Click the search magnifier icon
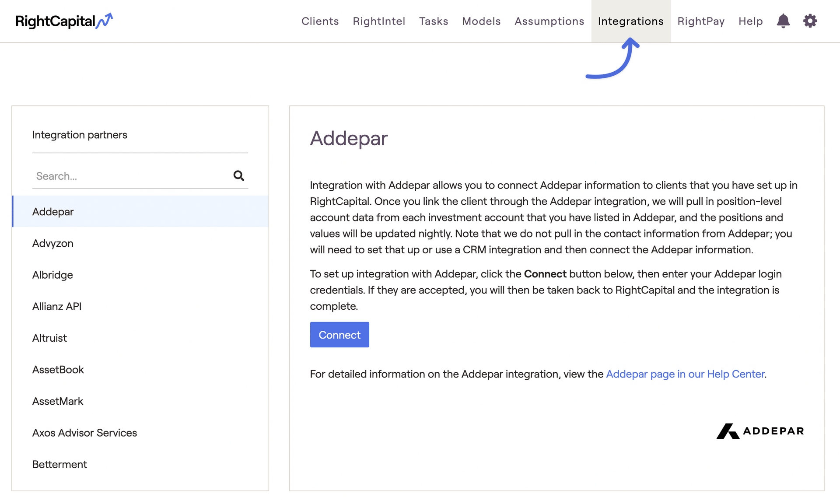This screenshot has width=840, height=504. pos(238,176)
